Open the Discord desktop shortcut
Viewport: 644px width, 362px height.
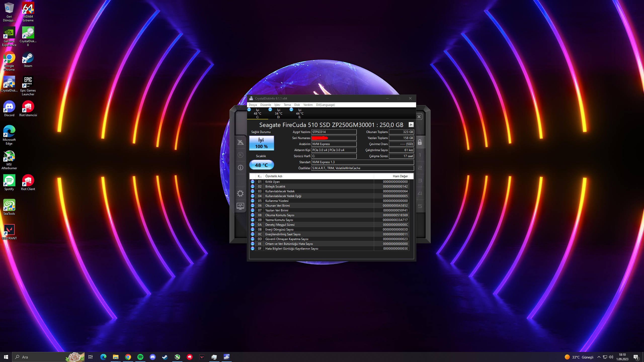[9, 109]
